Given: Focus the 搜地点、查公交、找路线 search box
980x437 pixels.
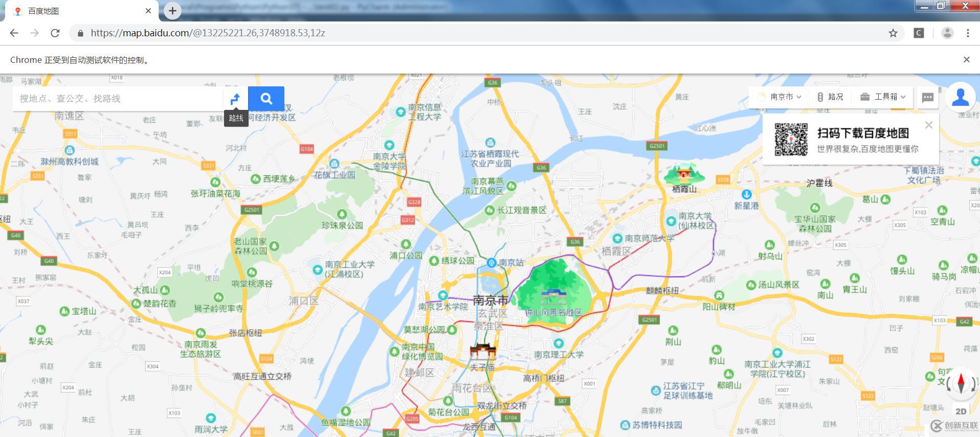Looking at the screenshot, I should tap(118, 99).
